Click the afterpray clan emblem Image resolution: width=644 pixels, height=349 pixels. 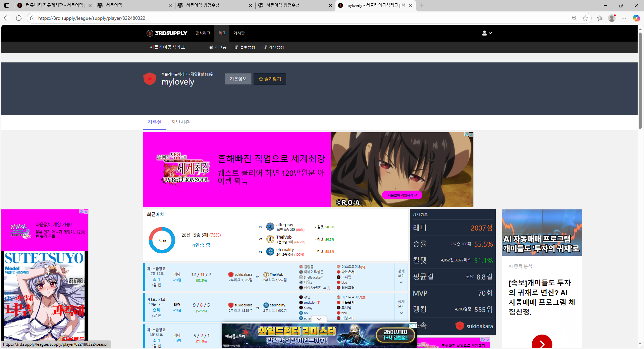coord(270,227)
